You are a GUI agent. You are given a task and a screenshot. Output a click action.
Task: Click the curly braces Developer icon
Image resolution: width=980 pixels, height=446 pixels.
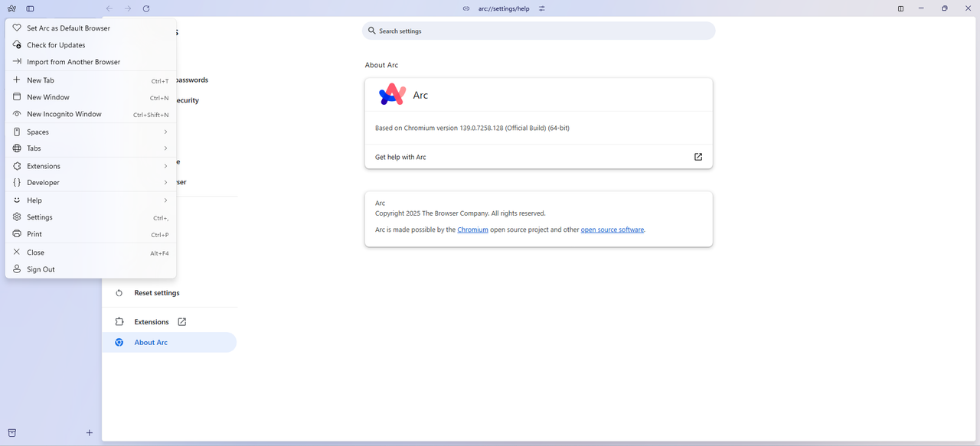[17, 183]
